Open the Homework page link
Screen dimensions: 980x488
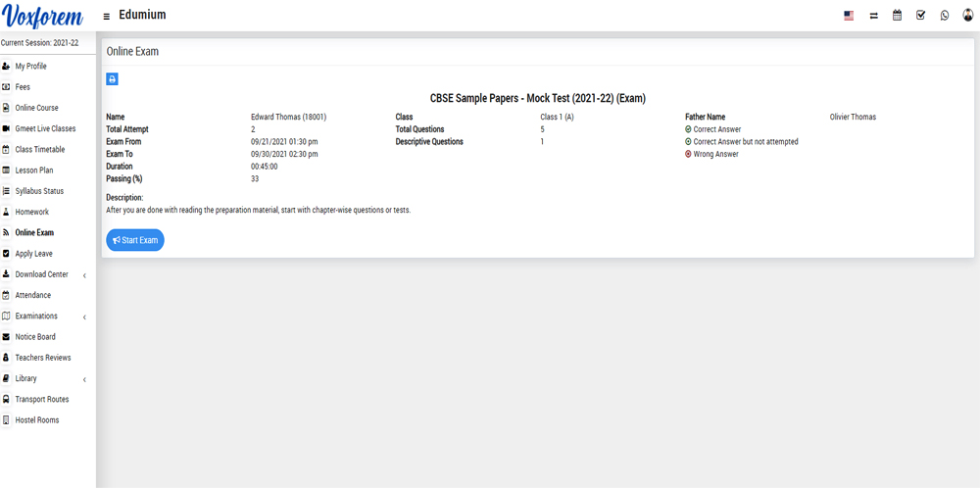(x=31, y=212)
